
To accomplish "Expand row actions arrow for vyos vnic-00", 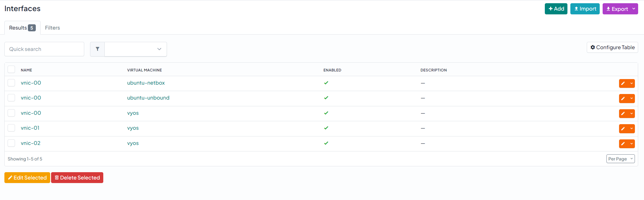I will [x=632, y=114].
